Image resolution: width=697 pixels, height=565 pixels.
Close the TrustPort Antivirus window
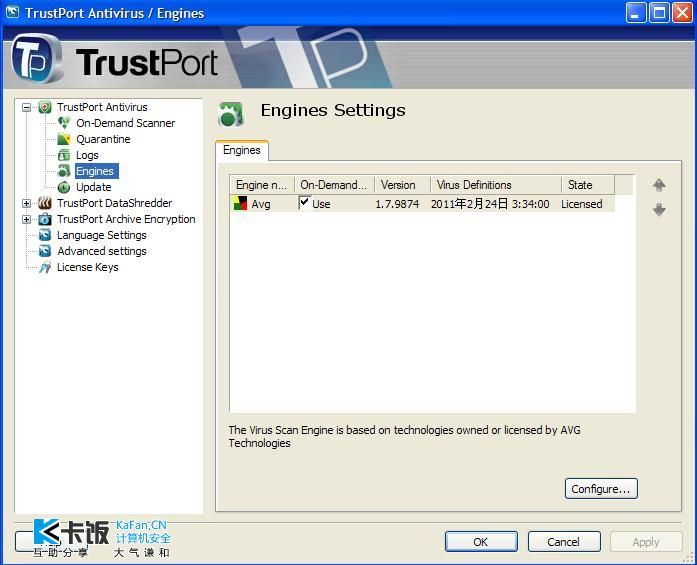click(x=682, y=12)
